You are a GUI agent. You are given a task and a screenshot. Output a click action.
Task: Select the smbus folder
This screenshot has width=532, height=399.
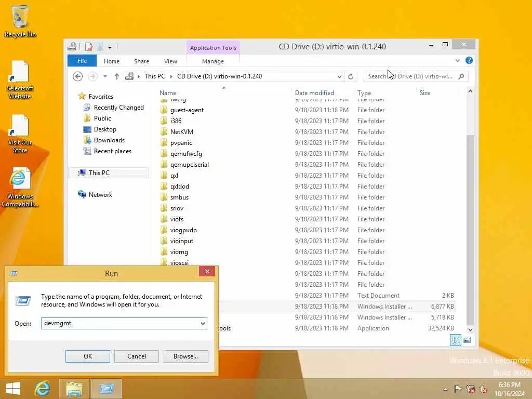(179, 197)
